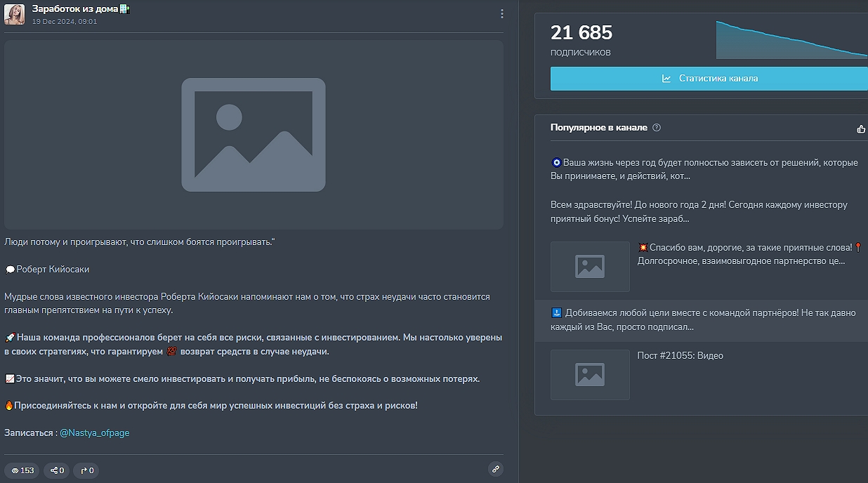Screen dimensions: 868x483
Task: Click the post date 19 Dec 2024
Action: click(65, 22)
